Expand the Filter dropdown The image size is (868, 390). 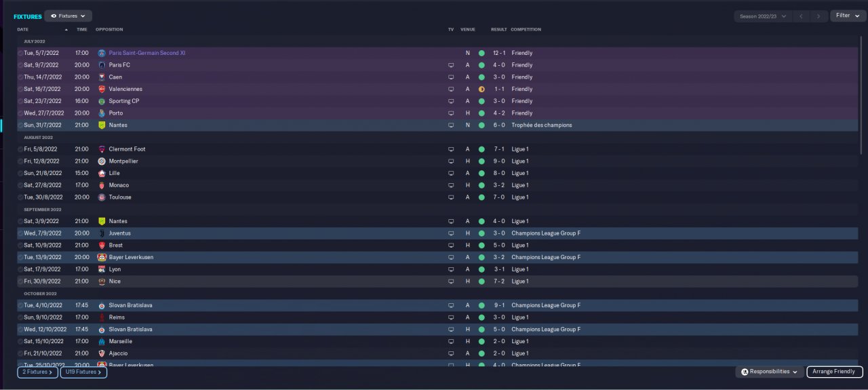point(848,16)
